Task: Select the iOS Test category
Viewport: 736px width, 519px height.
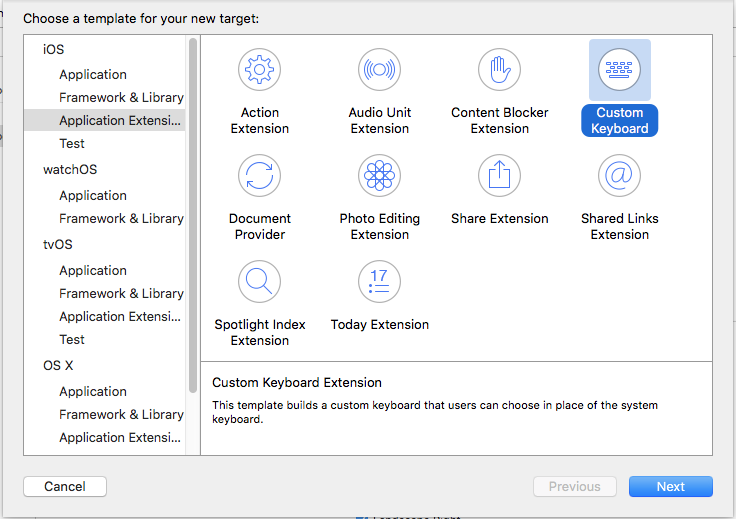Action: pyautogui.click(x=72, y=144)
